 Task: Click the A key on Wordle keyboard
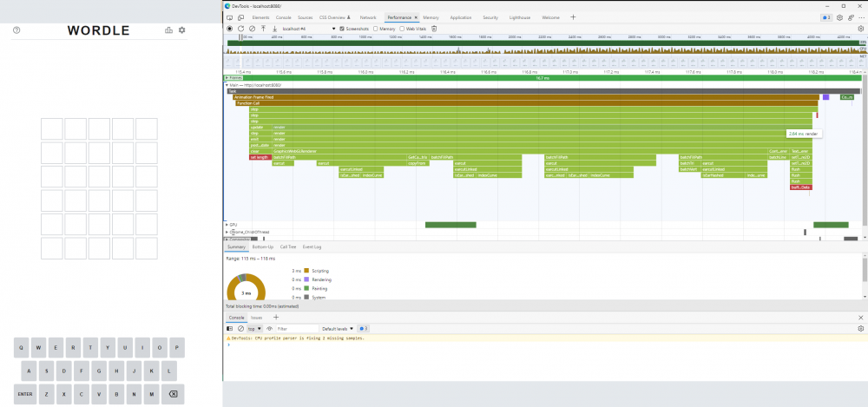(x=29, y=371)
